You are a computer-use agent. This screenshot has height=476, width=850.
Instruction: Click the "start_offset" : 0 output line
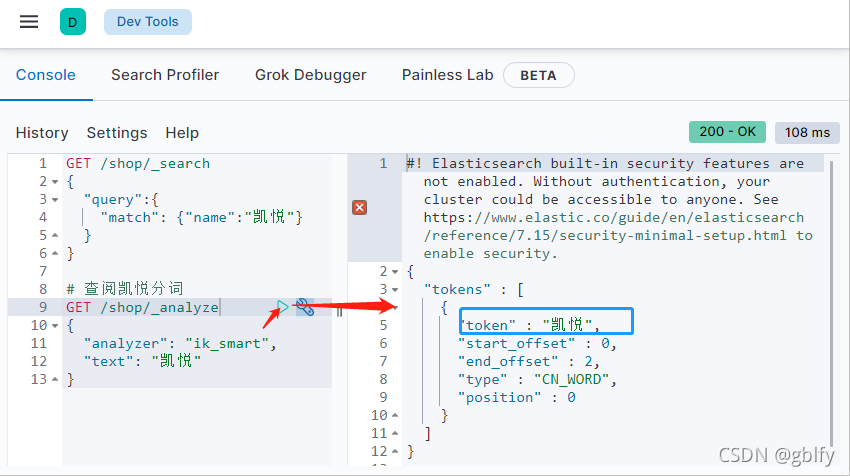[x=537, y=344]
